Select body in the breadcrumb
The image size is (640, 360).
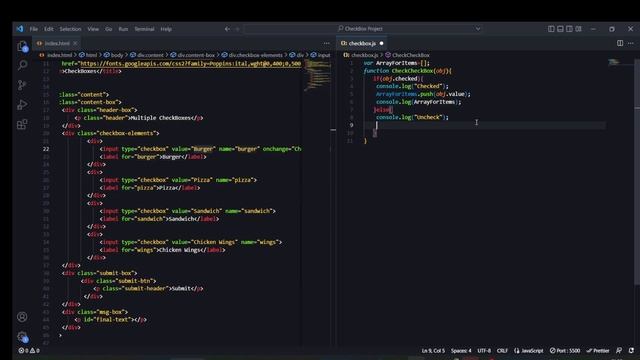click(x=117, y=55)
